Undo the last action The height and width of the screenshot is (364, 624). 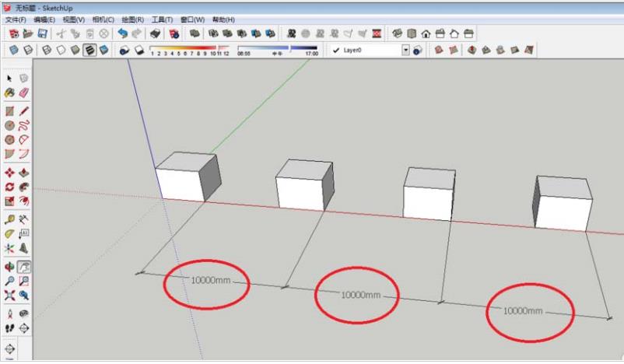coord(123,33)
